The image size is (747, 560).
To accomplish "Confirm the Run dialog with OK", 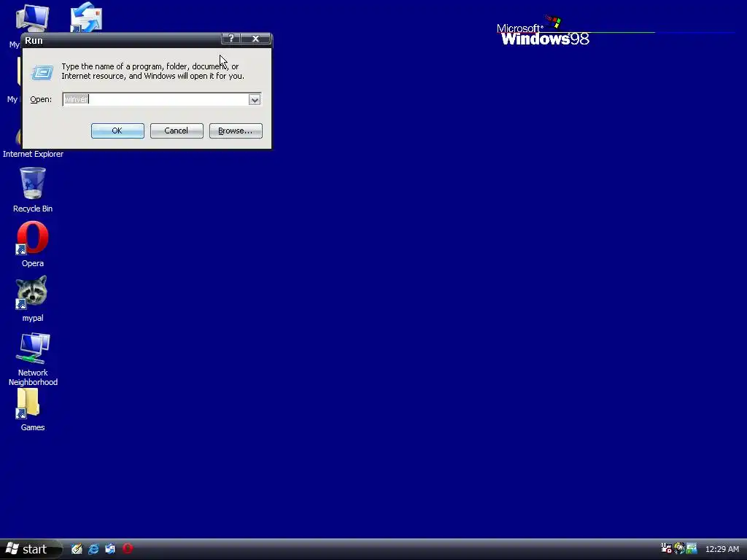I will pyautogui.click(x=117, y=131).
